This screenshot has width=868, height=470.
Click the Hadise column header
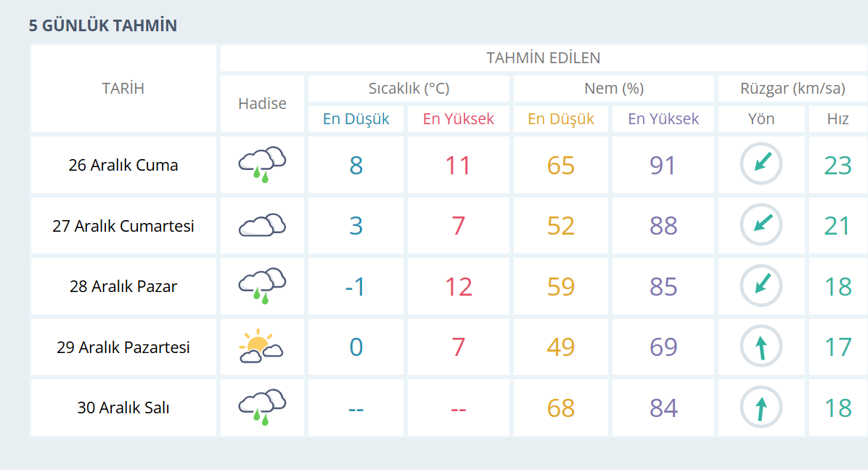coord(262,103)
